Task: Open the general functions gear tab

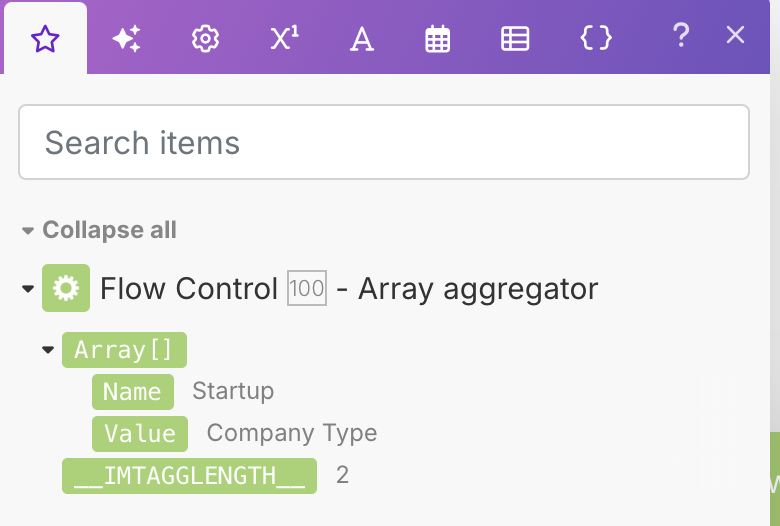Action: 205,38
